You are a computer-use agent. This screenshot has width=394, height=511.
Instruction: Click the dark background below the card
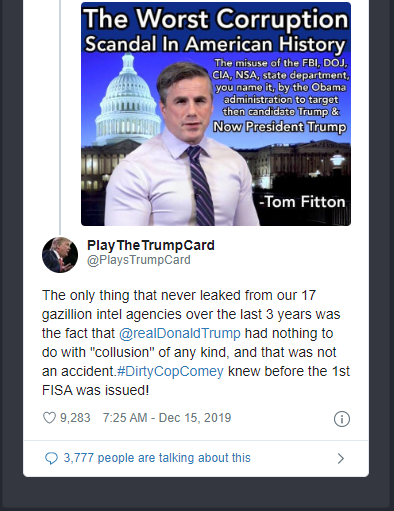[197, 495]
